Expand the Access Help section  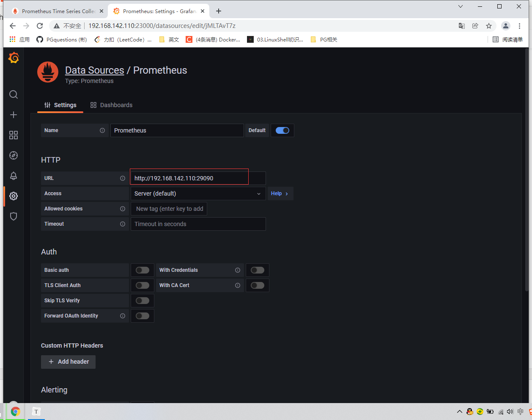[x=280, y=193]
